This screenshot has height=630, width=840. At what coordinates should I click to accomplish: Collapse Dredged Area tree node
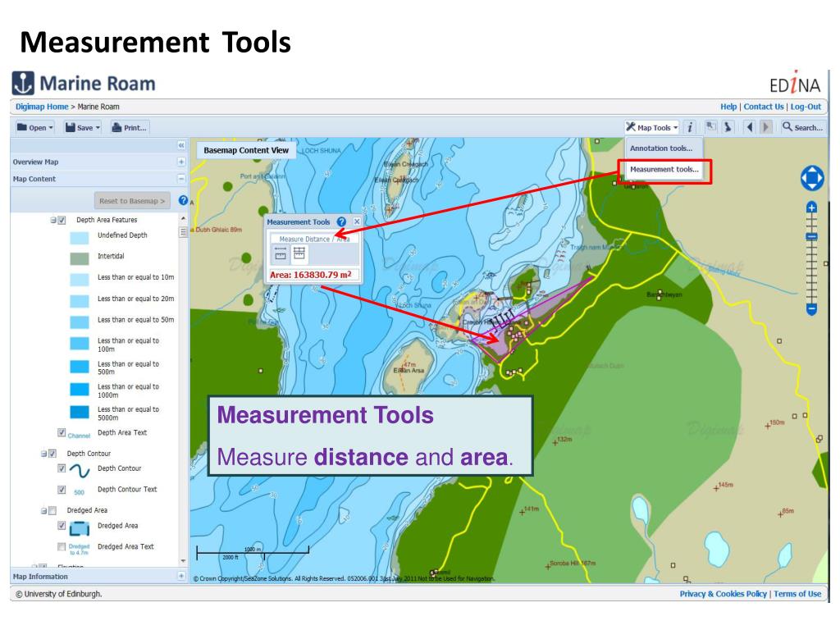coord(44,511)
